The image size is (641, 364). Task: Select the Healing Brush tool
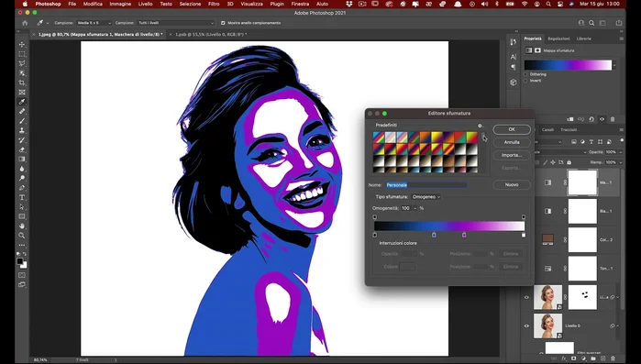tap(22, 111)
